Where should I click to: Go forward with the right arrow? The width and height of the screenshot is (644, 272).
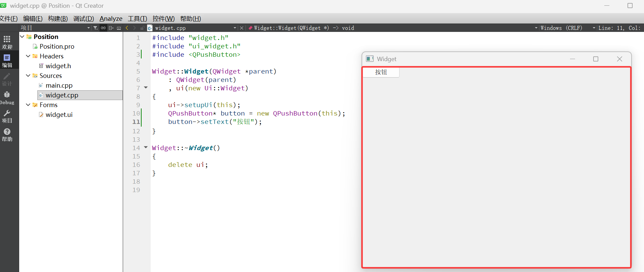coord(135,28)
